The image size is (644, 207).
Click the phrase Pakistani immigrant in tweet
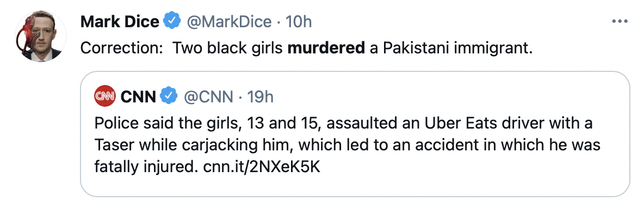[457, 48]
